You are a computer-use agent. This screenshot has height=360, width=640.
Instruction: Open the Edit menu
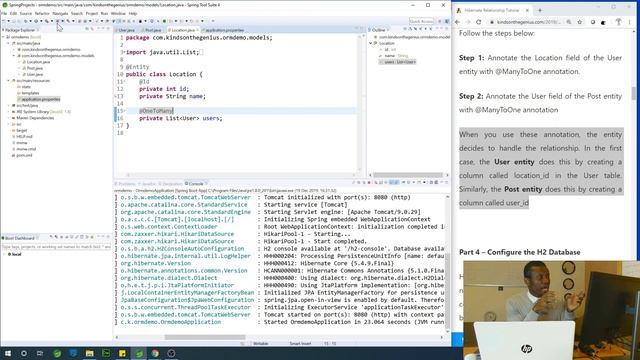(13, 13)
